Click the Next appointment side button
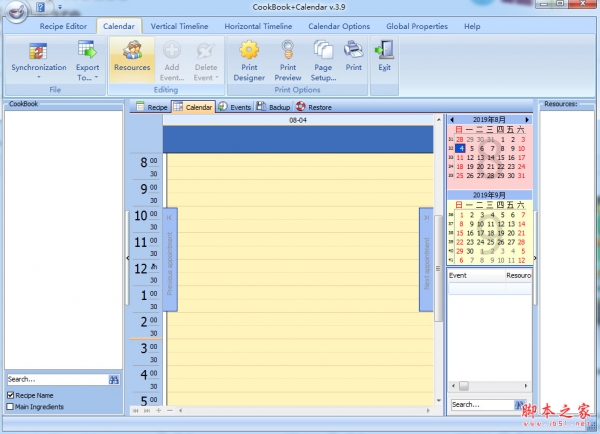This screenshot has width=600, height=434. pos(426,259)
